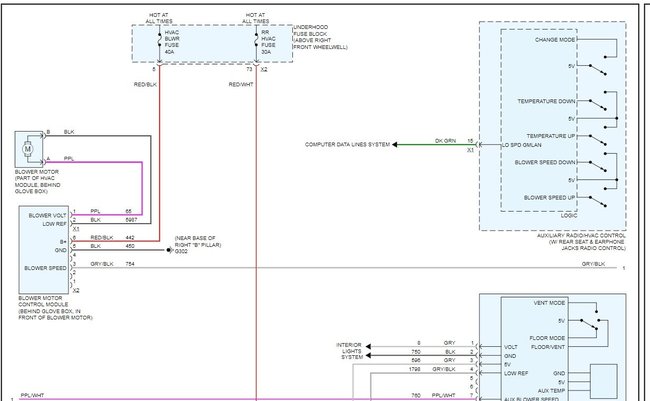The width and height of the screenshot is (650, 401).
Task: Click the arrowhead pointing to Computer Data Lines System
Action: pos(395,144)
